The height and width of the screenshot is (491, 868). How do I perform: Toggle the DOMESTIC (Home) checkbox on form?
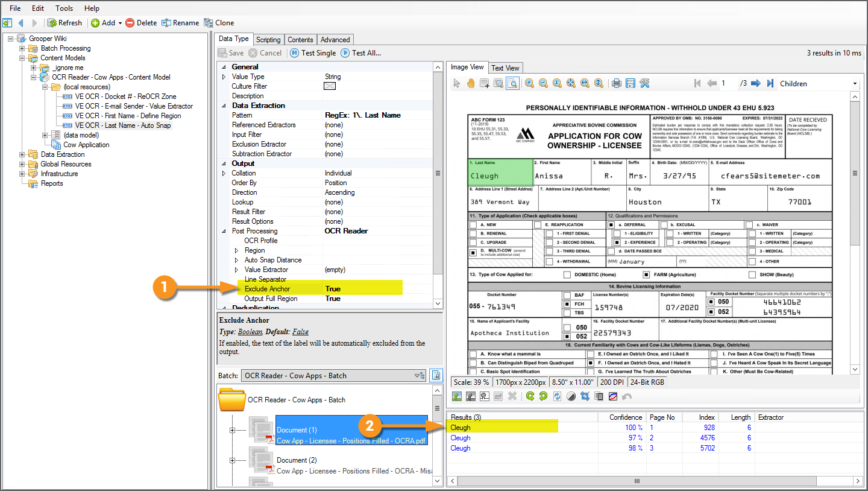click(x=567, y=275)
